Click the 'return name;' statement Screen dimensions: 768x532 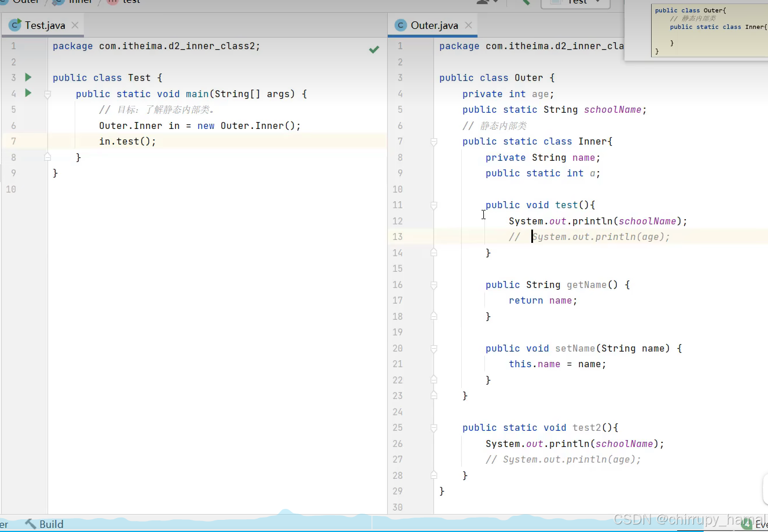(543, 301)
